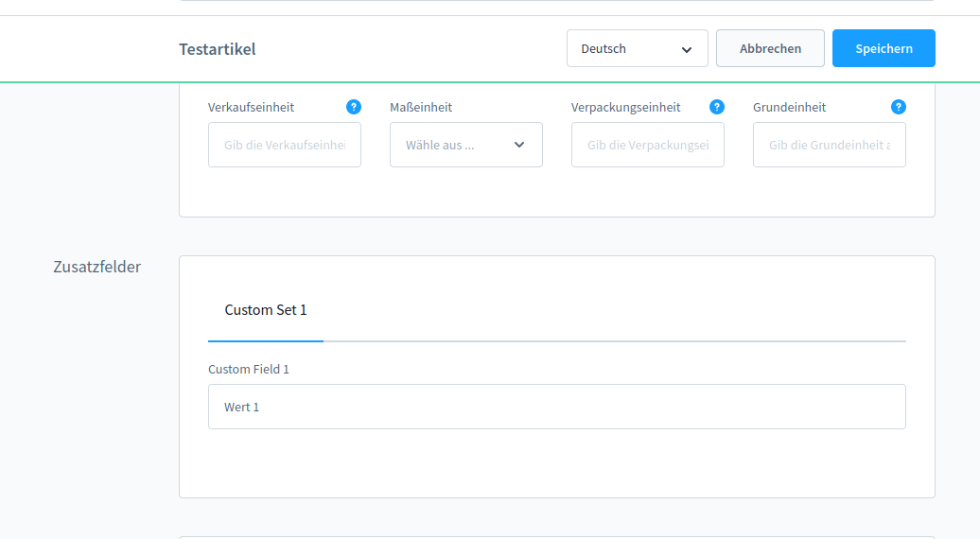The height and width of the screenshot is (539, 980).
Task: Focus the Verpackungseinheit input field
Action: 647,145
